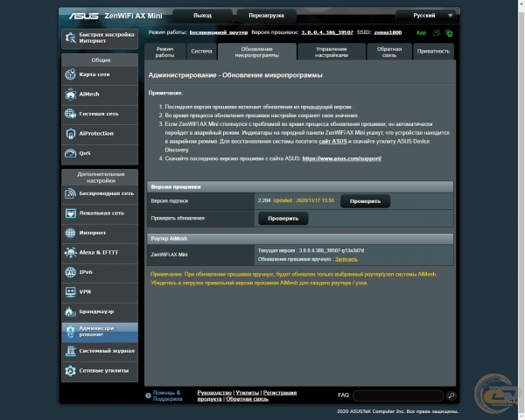
Task: Click the Alexa & IFTTT icon
Action: [x=70, y=253]
